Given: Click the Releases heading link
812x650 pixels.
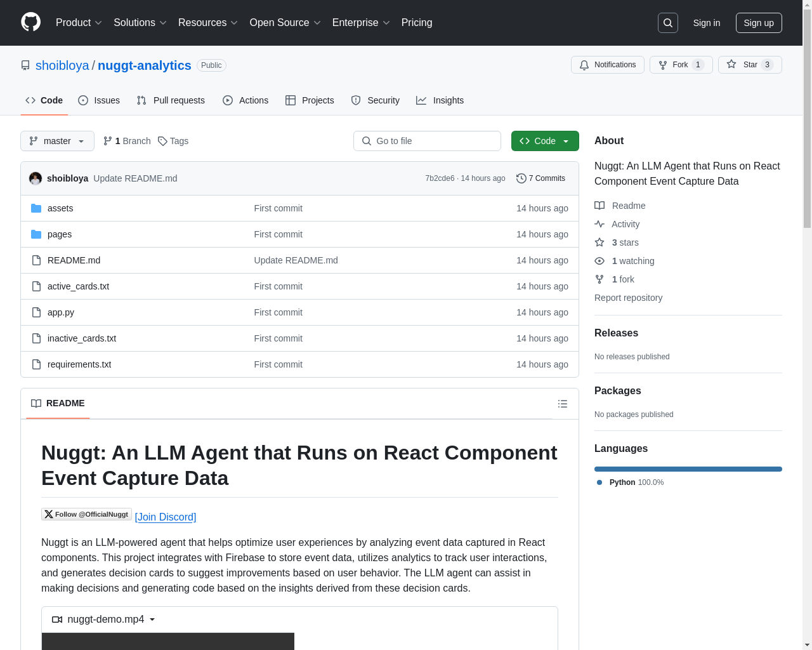Looking at the screenshot, I should (x=616, y=333).
